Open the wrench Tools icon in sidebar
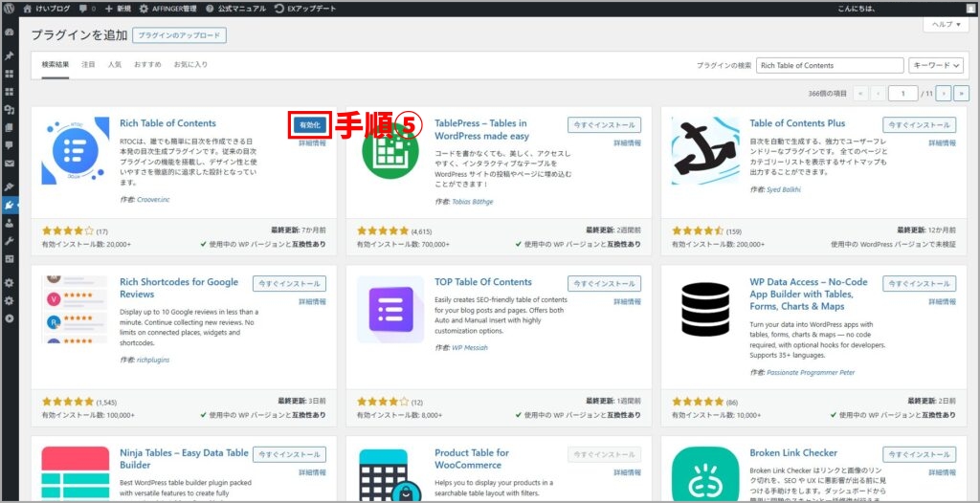Image resolution: width=980 pixels, height=503 pixels. click(10, 241)
